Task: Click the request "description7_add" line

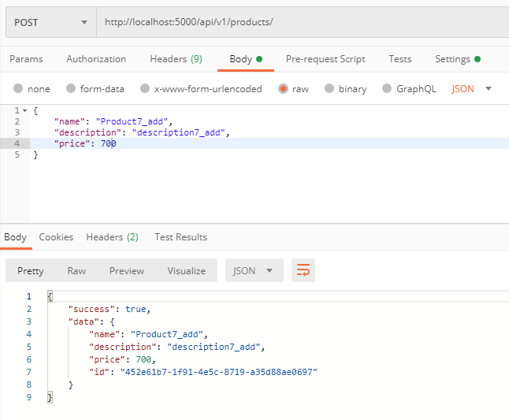Action: coord(142,132)
